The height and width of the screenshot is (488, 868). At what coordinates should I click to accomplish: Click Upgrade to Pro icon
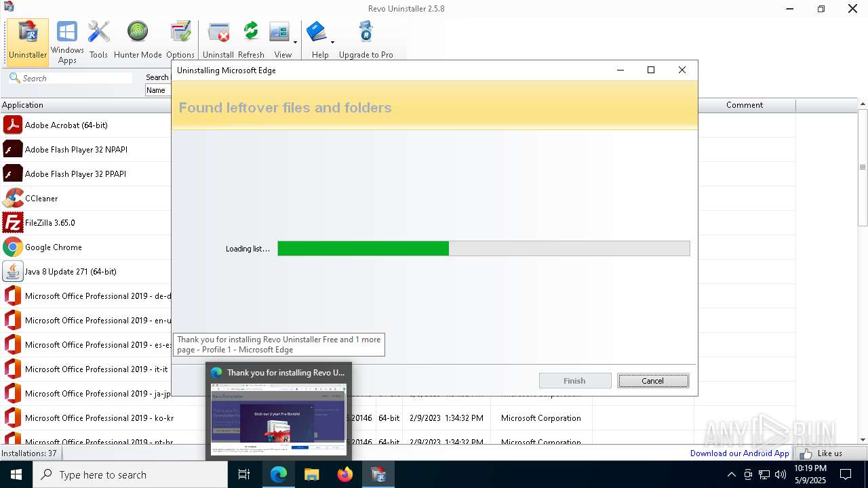pos(366,41)
